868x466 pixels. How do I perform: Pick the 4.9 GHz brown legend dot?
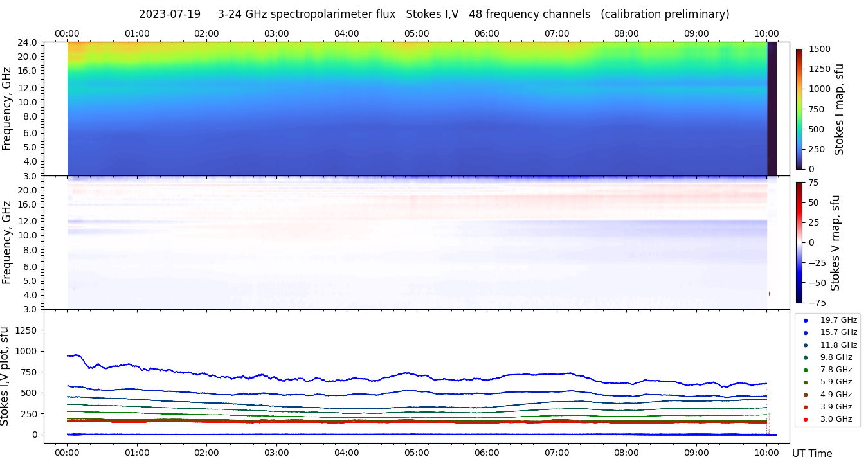click(805, 395)
